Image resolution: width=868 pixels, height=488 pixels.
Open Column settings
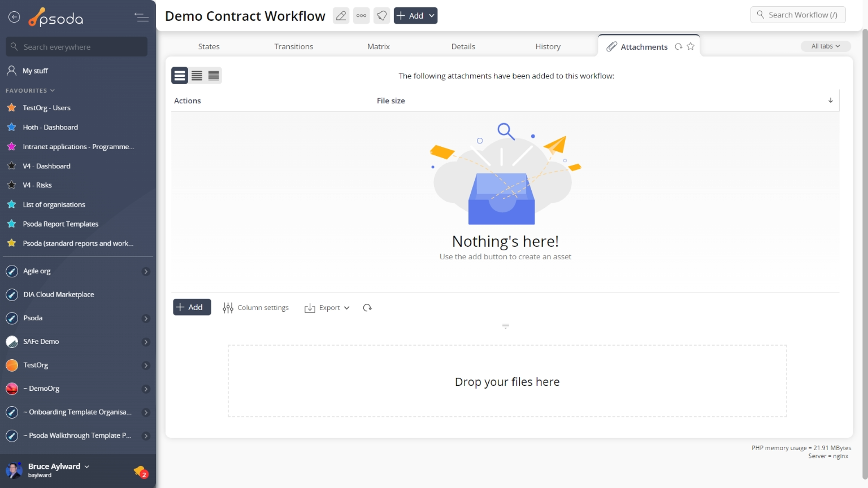point(255,308)
